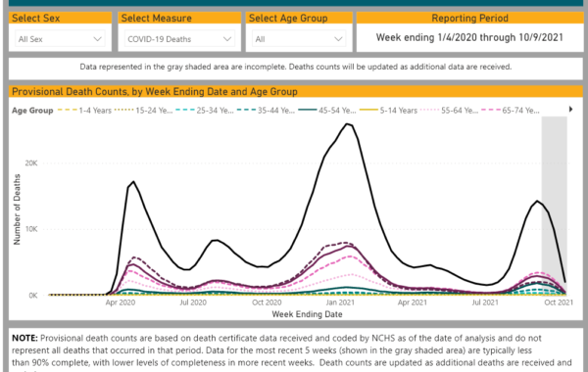This screenshot has width=588, height=372.
Task: Open the Select Sex dropdown
Action: (60, 39)
